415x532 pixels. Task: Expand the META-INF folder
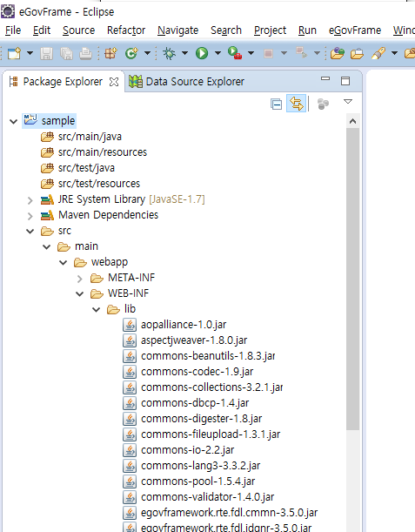click(x=80, y=279)
